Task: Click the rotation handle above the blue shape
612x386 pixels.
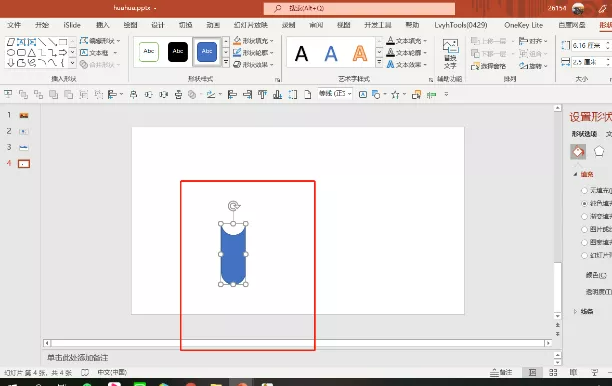Action: pyautogui.click(x=233, y=206)
